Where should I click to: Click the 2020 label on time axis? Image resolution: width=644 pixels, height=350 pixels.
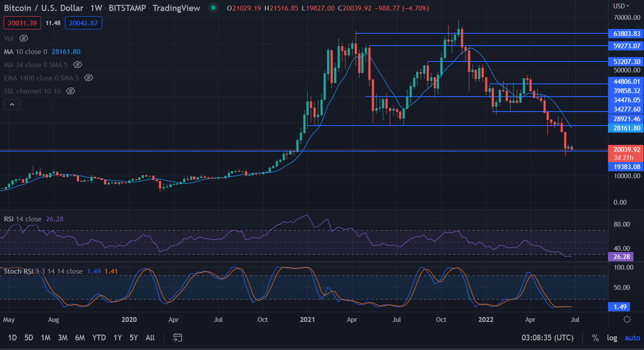(129, 320)
